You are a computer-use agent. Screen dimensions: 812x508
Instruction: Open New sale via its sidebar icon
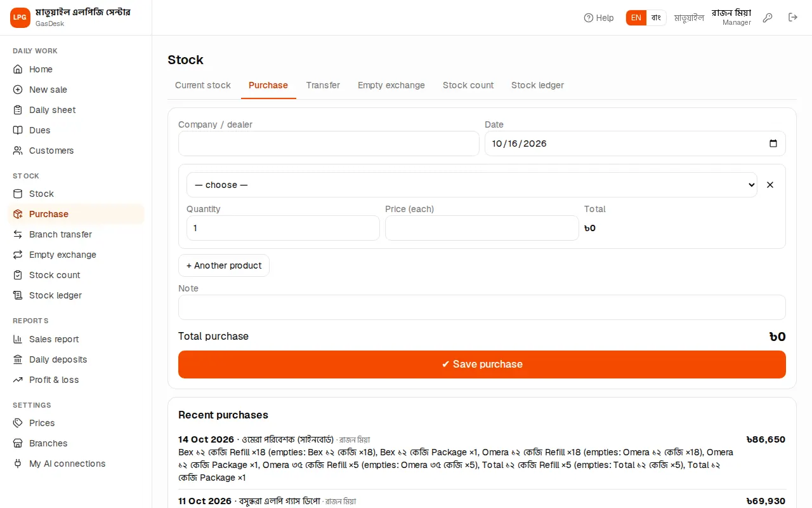[18, 90]
